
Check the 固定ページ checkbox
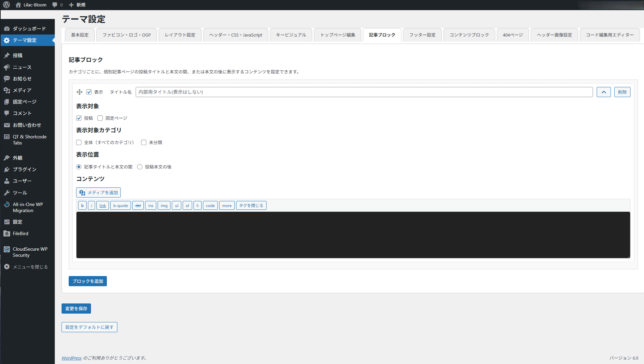(100, 118)
